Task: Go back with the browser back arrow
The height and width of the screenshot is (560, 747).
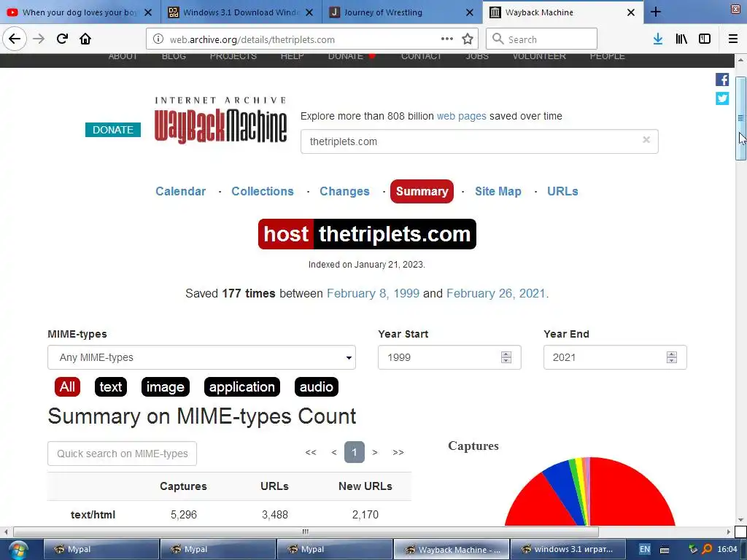Action: pos(15,39)
